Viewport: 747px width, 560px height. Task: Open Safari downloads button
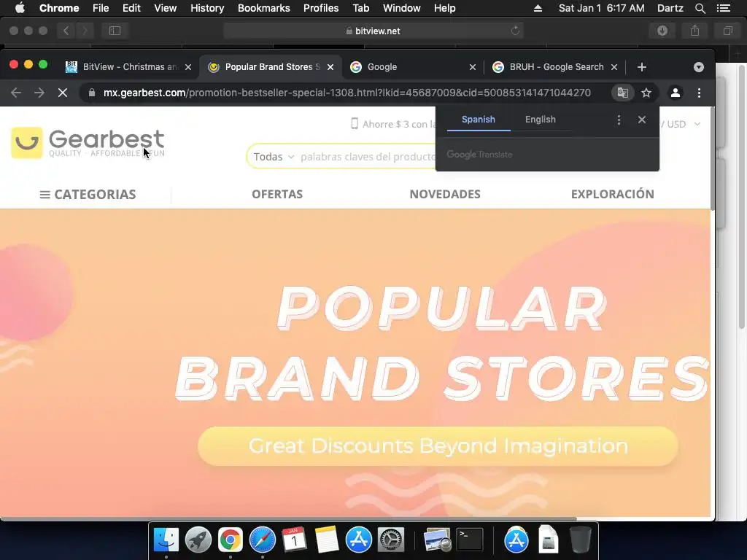[x=662, y=31]
